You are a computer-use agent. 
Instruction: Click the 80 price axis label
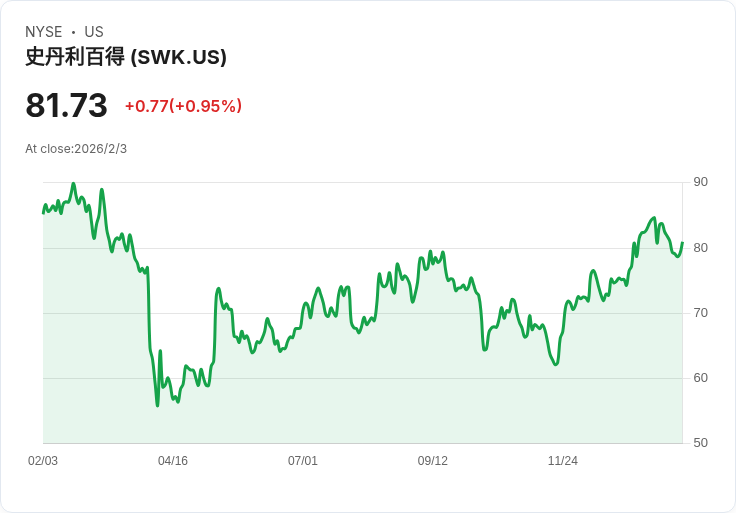[700, 248]
